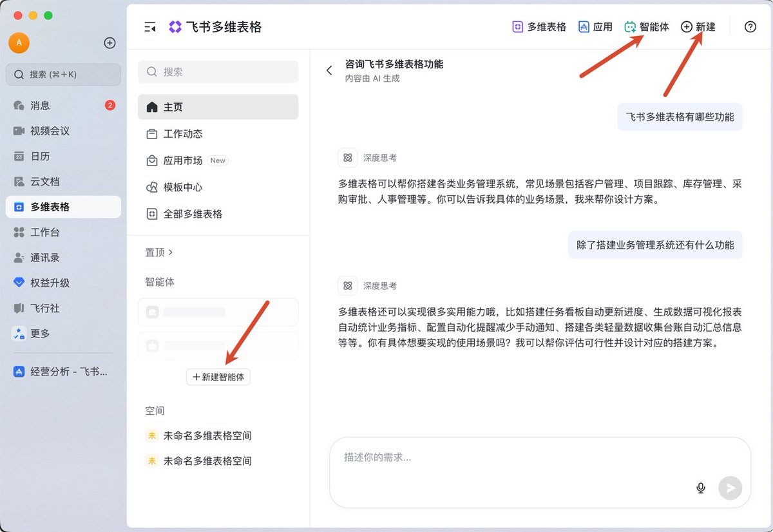
Task: Go back with the left chevron arrow
Action: (329, 70)
